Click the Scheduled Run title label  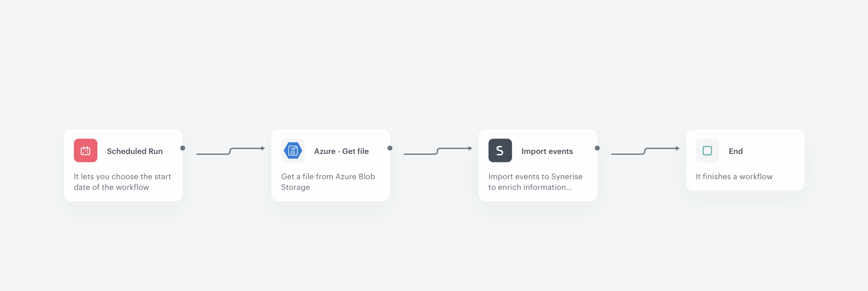135,151
